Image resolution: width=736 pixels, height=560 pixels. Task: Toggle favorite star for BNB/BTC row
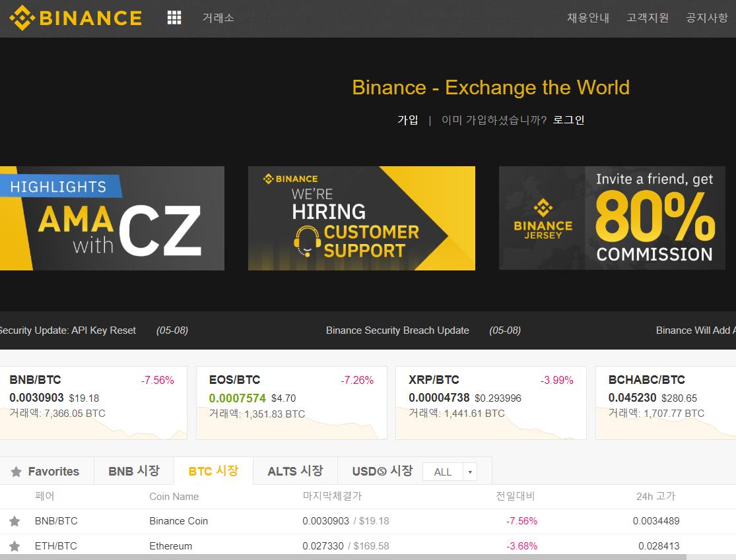tap(15, 521)
